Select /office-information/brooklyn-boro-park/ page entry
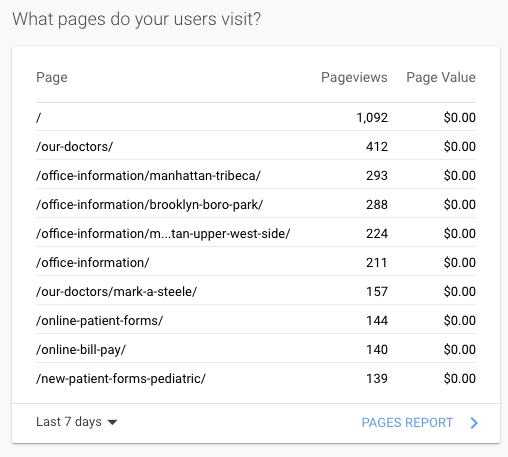This screenshot has height=457, width=508. click(150, 205)
